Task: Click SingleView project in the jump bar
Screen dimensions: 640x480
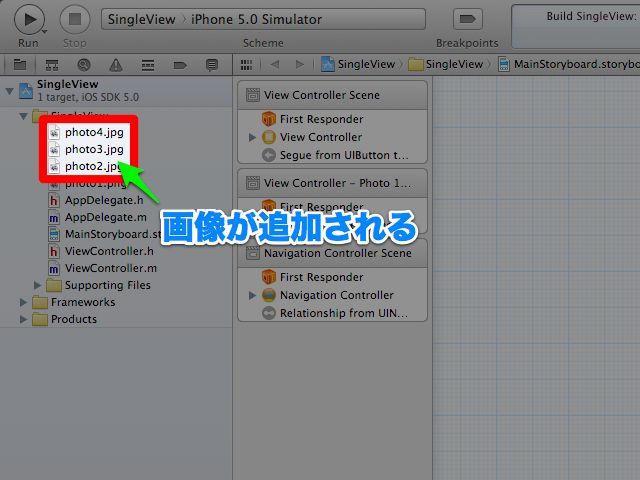Action: click(x=358, y=64)
